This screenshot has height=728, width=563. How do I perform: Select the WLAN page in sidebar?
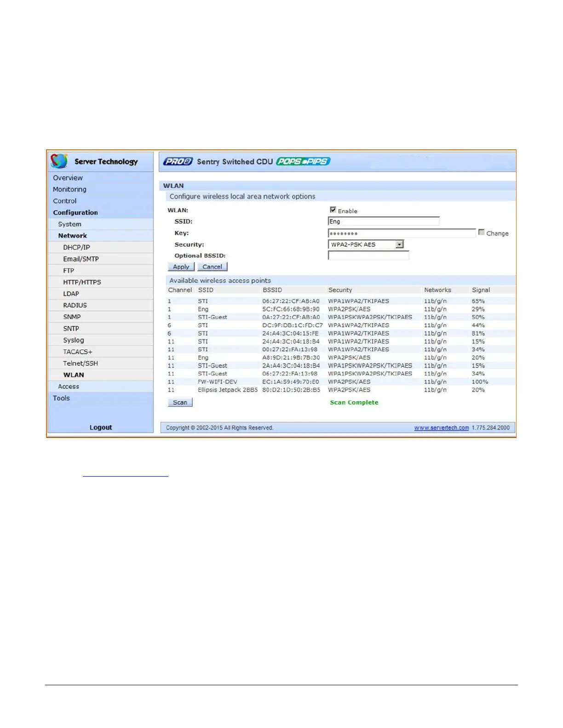coord(74,375)
